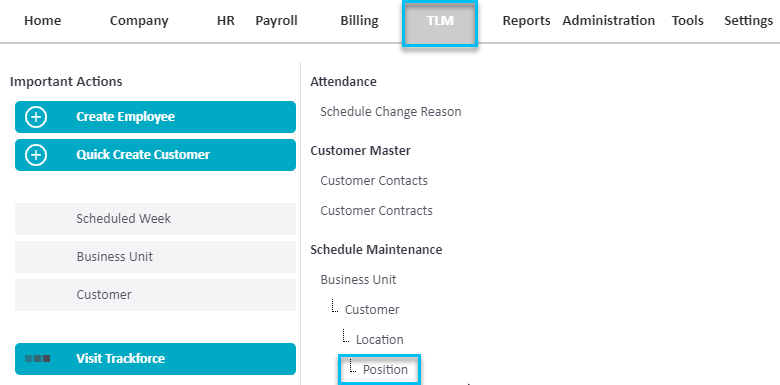
Task: Click the Customer Master section heading
Action: coord(360,150)
